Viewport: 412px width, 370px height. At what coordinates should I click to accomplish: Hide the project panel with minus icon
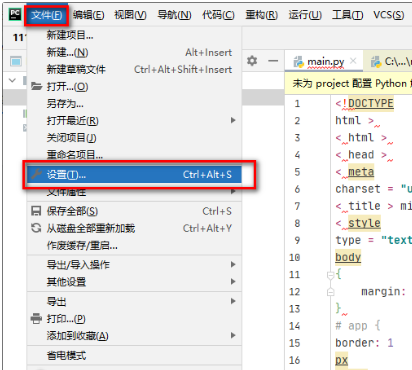pos(273,61)
